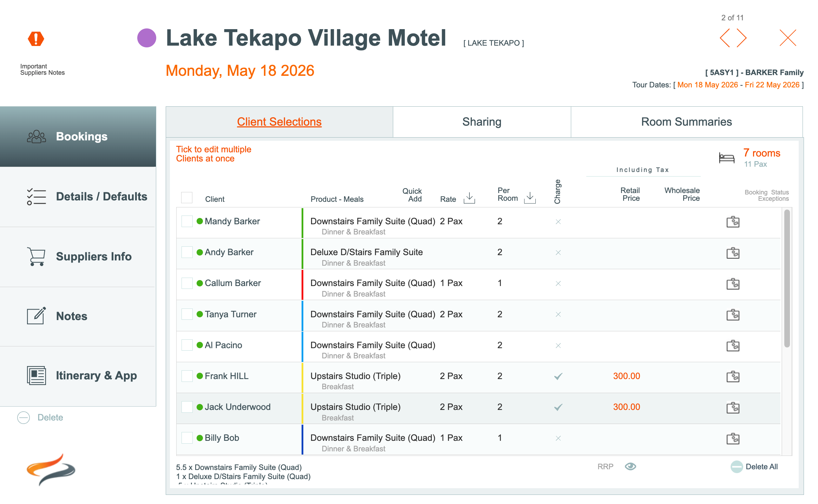Viewport: 818px width, 504px height.
Task: Toggle the RRP eye visibility icon
Action: [x=631, y=466]
